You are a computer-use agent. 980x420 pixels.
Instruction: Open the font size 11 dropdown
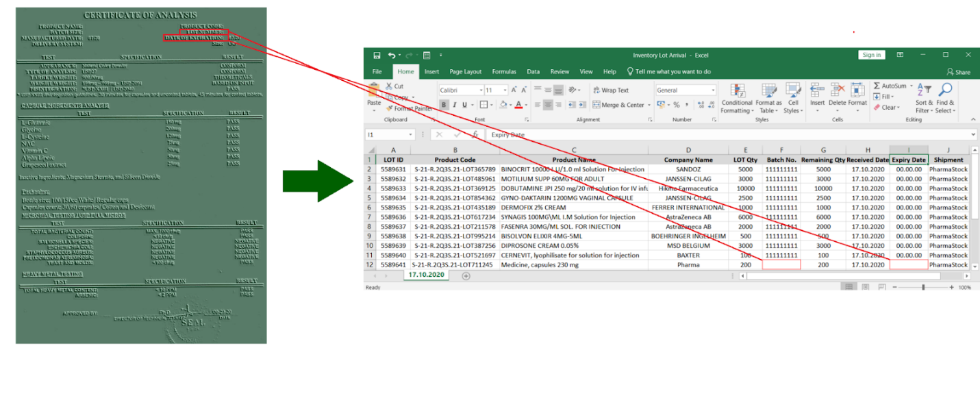(504, 90)
